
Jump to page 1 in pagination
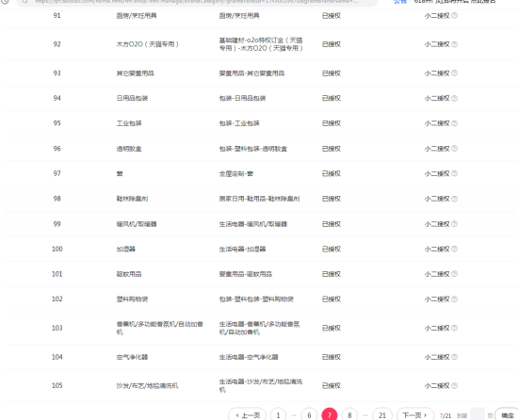pyautogui.click(x=278, y=415)
